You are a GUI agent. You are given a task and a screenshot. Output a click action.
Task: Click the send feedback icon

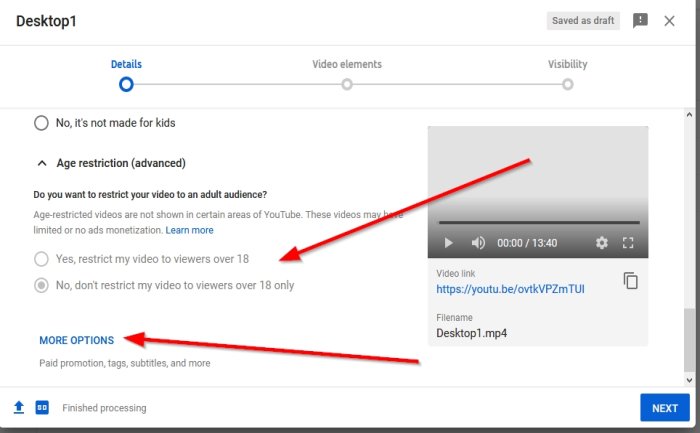point(640,21)
